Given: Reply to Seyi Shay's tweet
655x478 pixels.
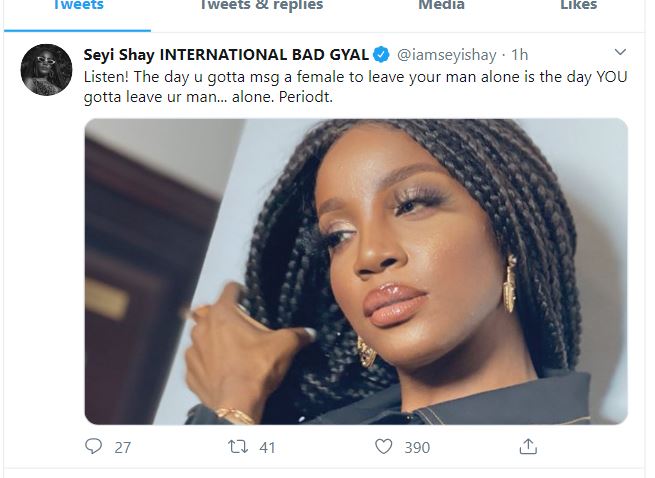Looking at the screenshot, I should [x=93, y=447].
